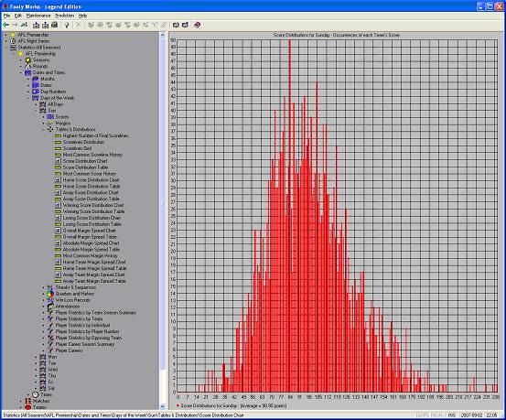Select the Wed day node

[52, 370]
